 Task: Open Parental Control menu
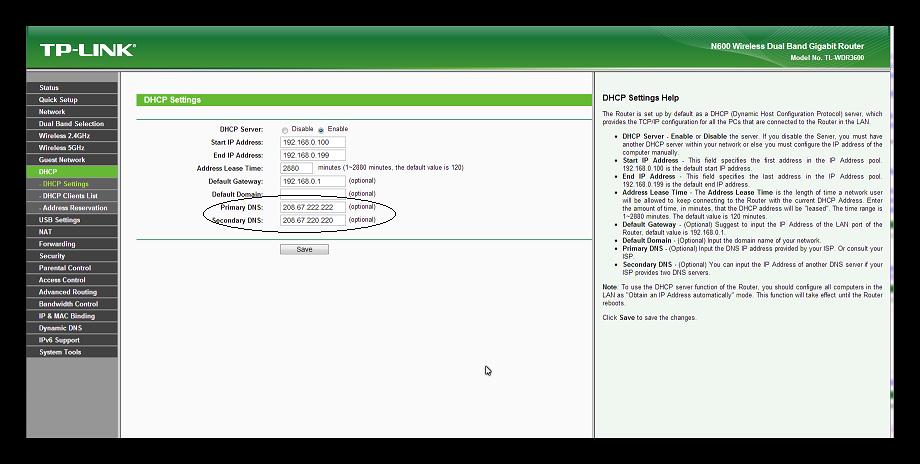72,268
